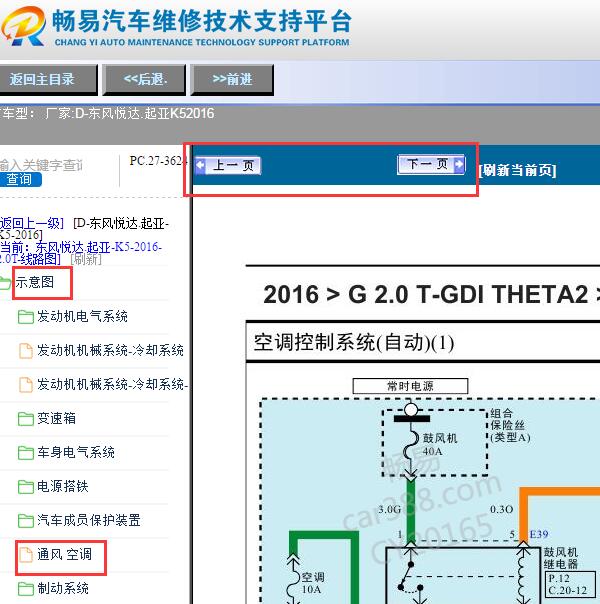Go back with <<后退 button

pos(144,80)
